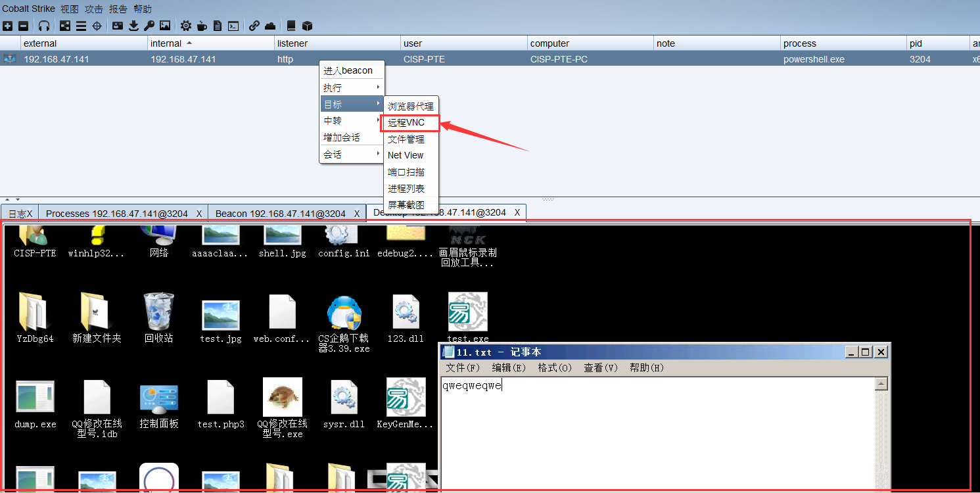Open the 攻击 (Attacks) menu

(93, 9)
